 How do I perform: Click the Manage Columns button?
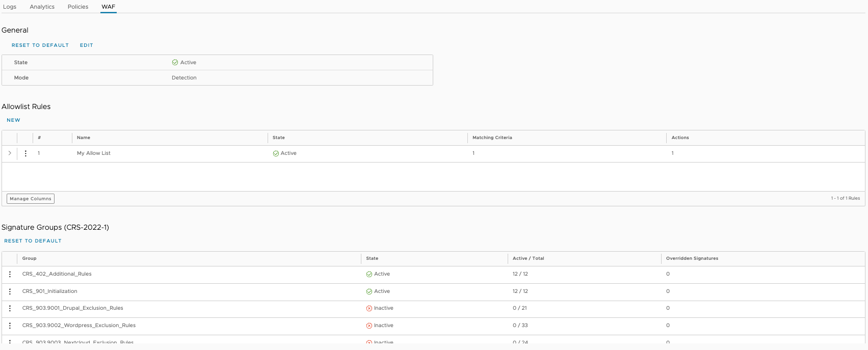[31, 199]
